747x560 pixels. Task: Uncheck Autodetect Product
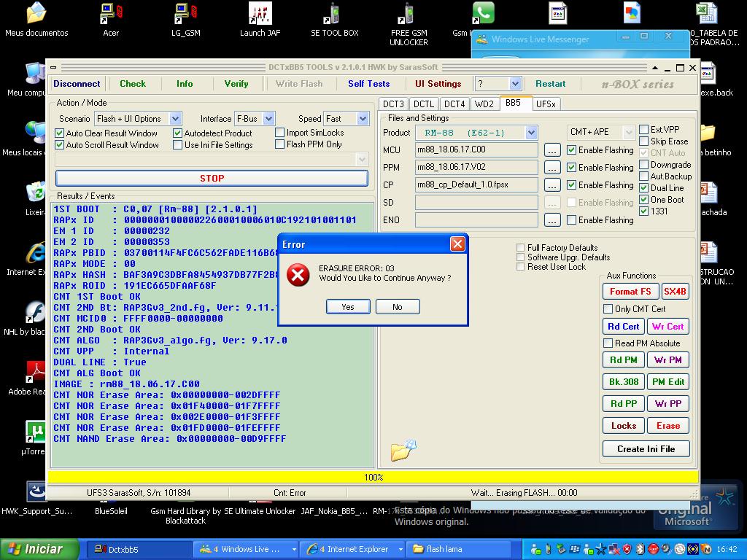click(178, 133)
